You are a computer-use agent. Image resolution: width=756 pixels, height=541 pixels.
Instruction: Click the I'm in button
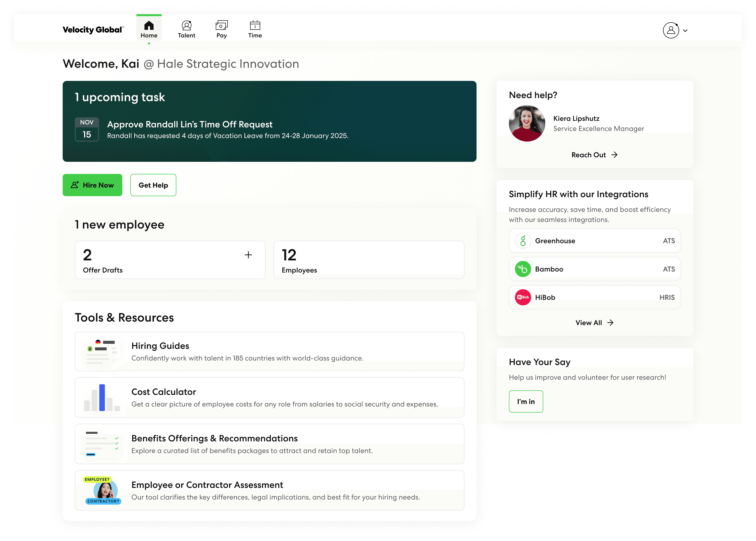point(526,402)
